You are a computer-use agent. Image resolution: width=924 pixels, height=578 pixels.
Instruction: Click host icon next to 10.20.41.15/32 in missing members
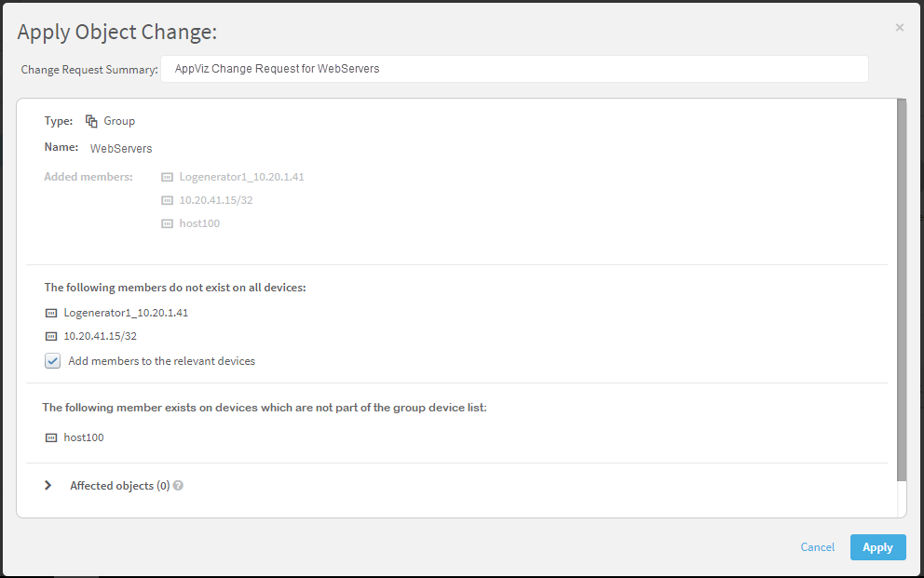(51, 336)
